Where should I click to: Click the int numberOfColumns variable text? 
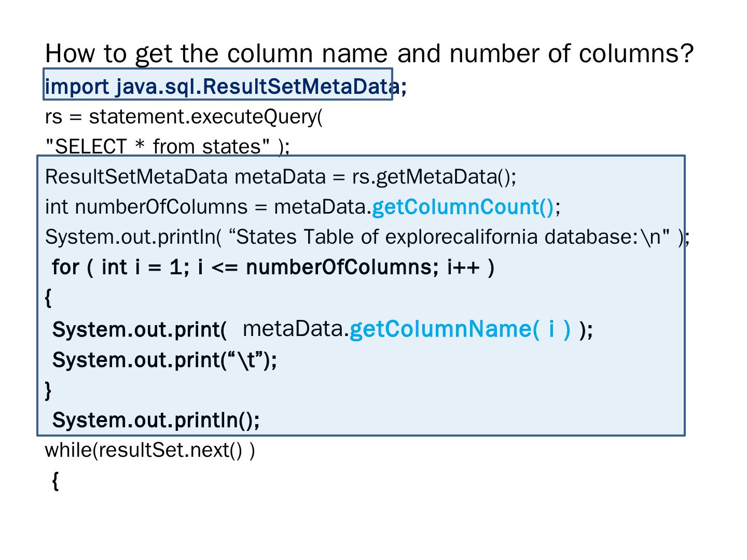pyautogui.click(x=146, y=207)
